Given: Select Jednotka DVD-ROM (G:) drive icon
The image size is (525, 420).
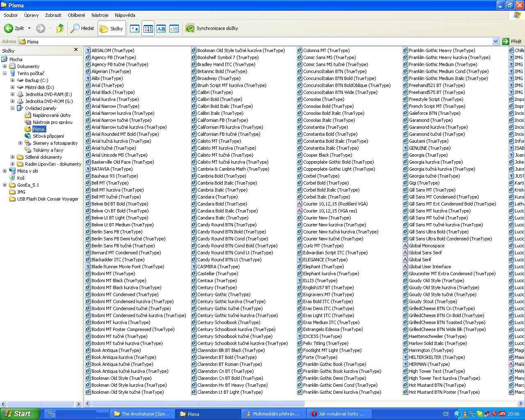Looking at the screenshot, I should tap(20, 101).
